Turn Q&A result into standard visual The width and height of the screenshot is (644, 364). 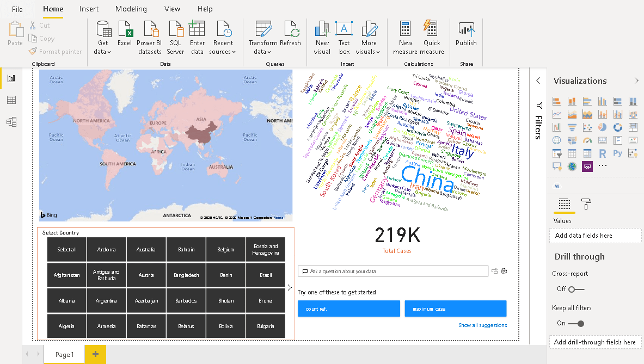pyautogui.click(x=494, y=272)
